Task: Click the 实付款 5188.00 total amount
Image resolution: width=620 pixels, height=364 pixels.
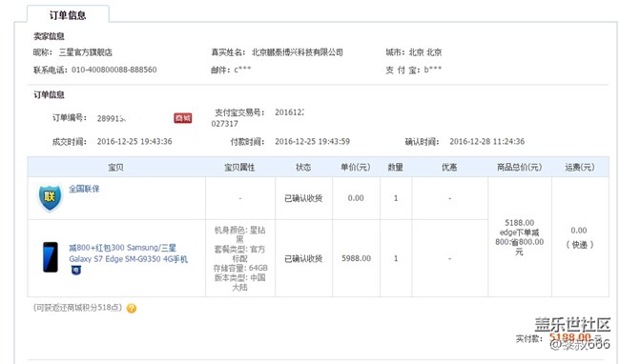Action: (569, 337)
